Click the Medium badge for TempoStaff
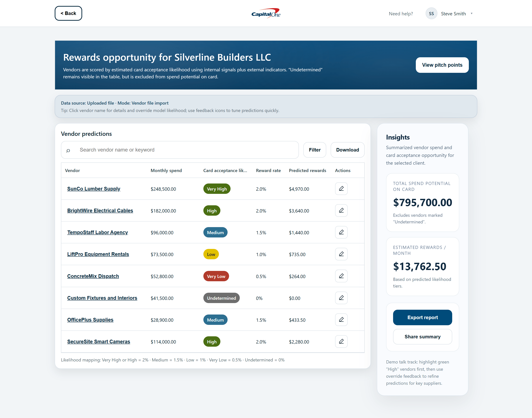The image size is (532, 418). pos(215,232)
